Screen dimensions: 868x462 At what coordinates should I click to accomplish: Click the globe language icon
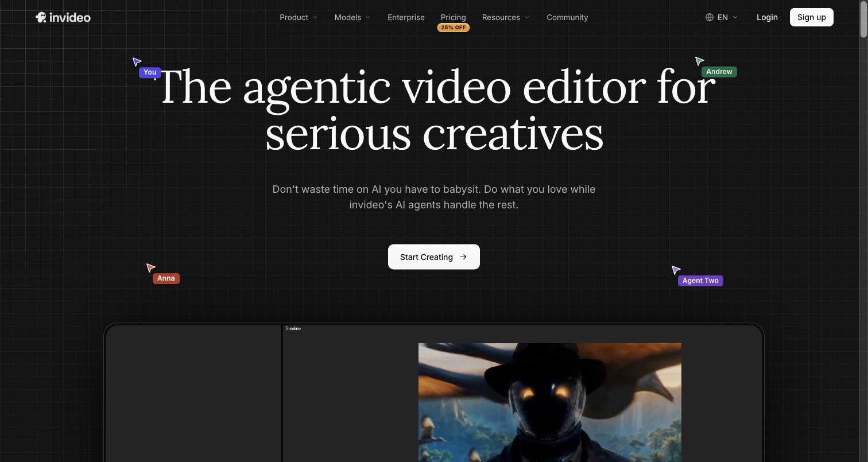coord(710,17)
